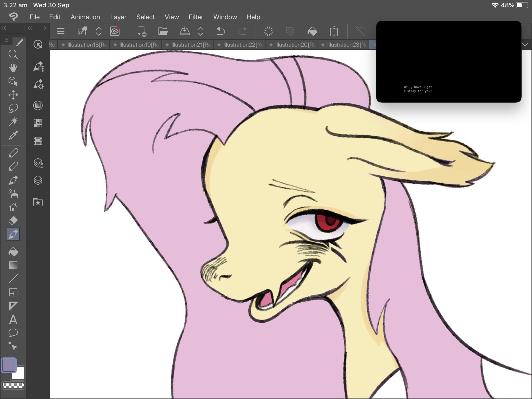Select the Eyedropper tool

pyautogui.click(x=13, y=135)
